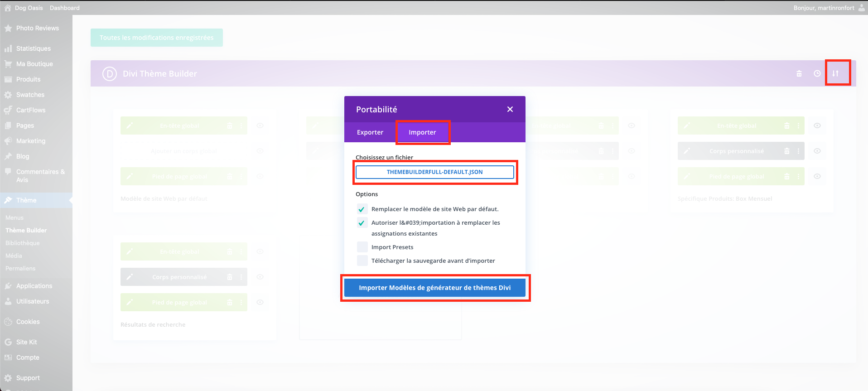Open Corps personnalisé three-dot menu in Résultats de recherche
This screenshot has height=391, width=868.
tap(241, 277)
